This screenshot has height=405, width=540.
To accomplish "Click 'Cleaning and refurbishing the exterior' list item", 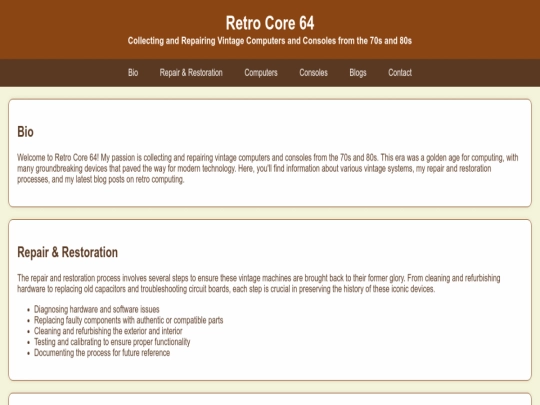I will pos(108,331).
